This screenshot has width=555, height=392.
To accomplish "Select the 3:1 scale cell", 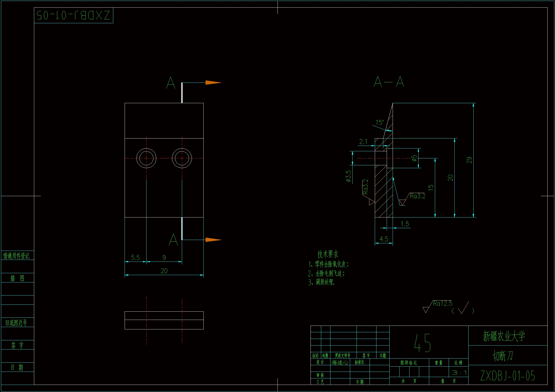I will 459,373.
